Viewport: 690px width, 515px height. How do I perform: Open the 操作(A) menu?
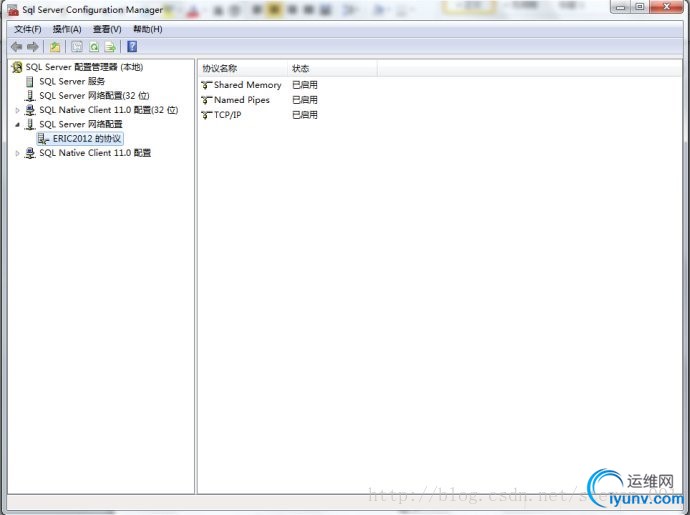pyautogui.click(x=67, y=29)
